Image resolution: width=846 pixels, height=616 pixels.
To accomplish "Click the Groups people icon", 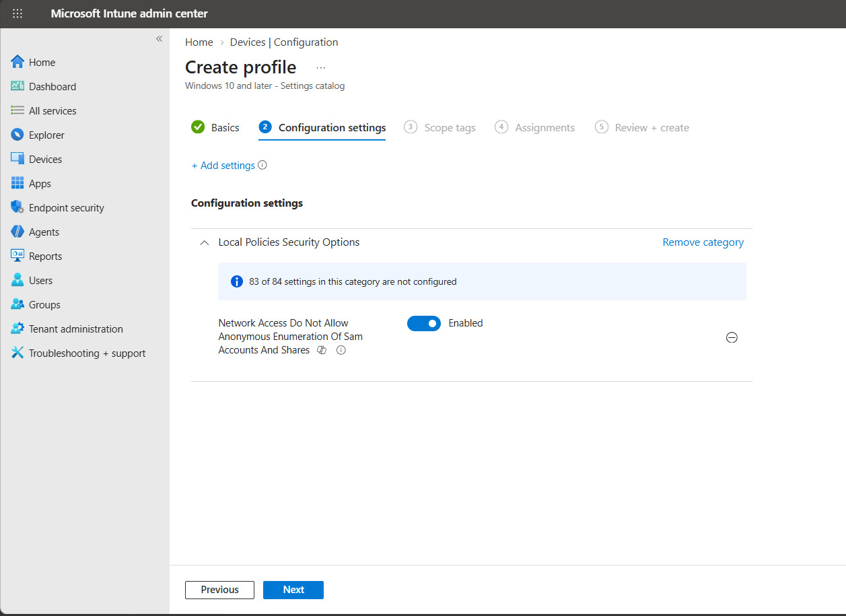I will click(17, 304).
